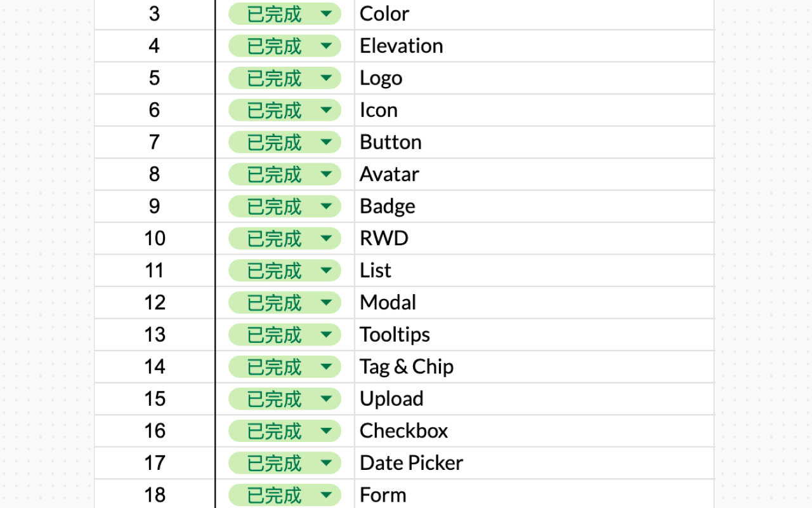The height and width of the screenshot is (508, 812).
Task: Click the Date Picker cell
Action: (x=534, y=463)
